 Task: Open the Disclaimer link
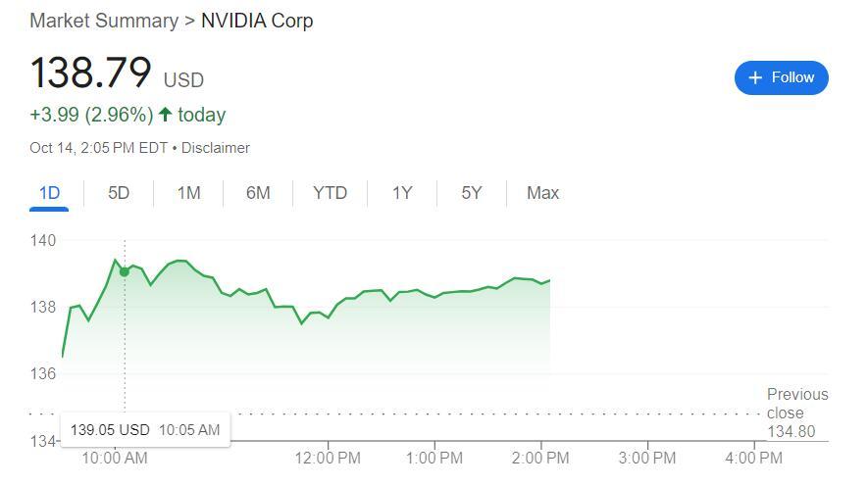216,148
